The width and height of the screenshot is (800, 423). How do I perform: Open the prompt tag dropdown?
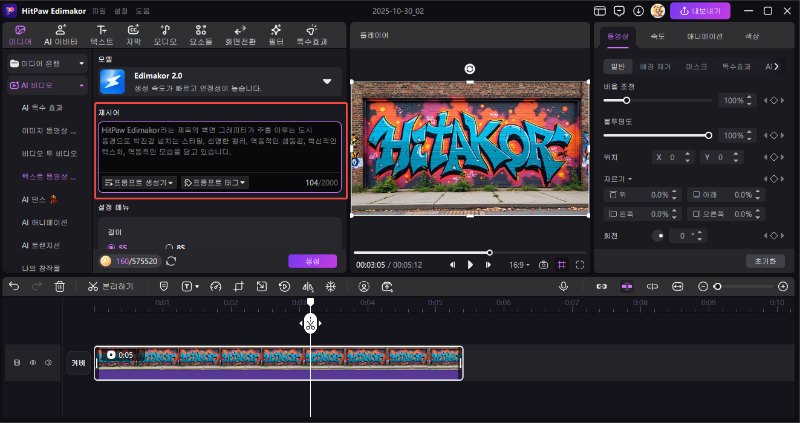click(215, 182)
